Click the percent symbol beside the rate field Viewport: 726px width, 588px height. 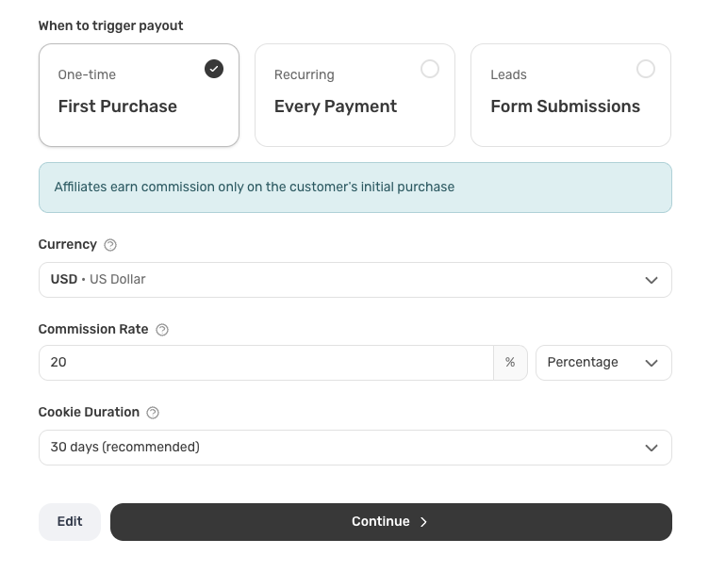pyautogui.click(x=510, y=363)
